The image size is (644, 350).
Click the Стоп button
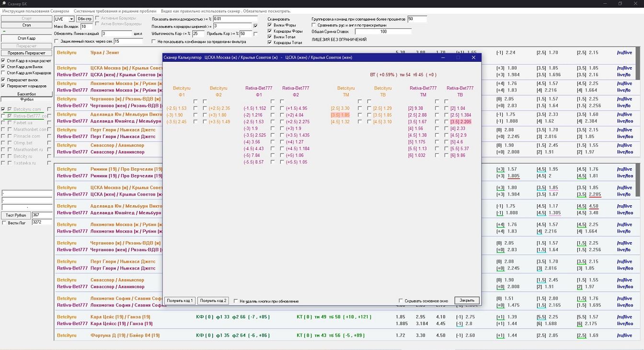[26, 25]
